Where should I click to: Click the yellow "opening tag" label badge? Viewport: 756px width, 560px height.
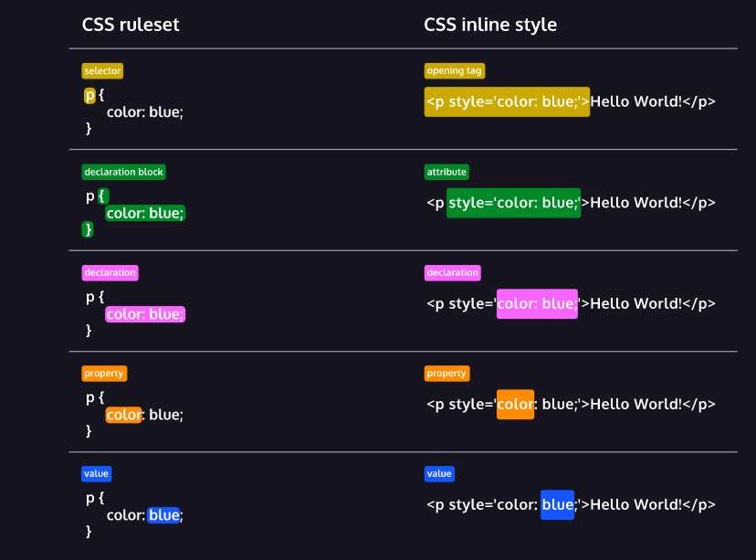[454, 70]
